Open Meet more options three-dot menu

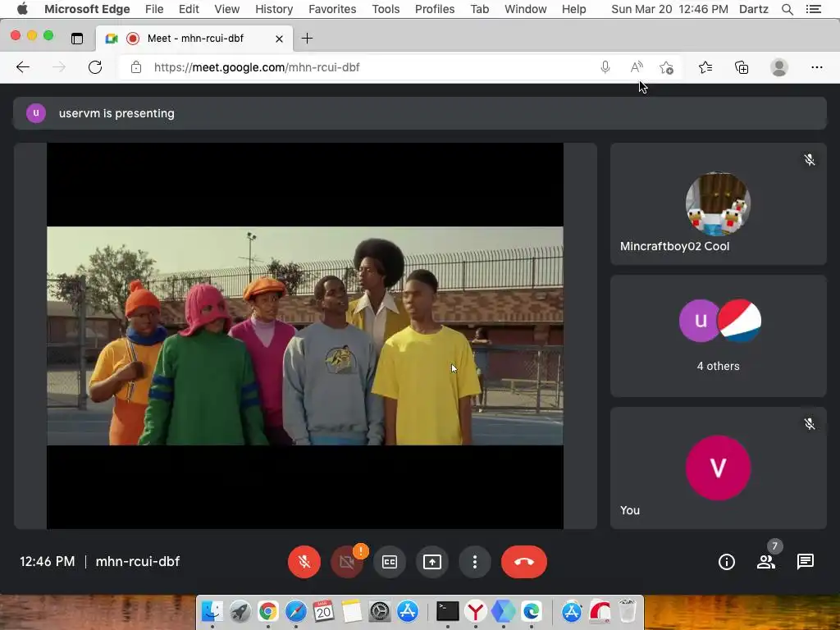475,561
